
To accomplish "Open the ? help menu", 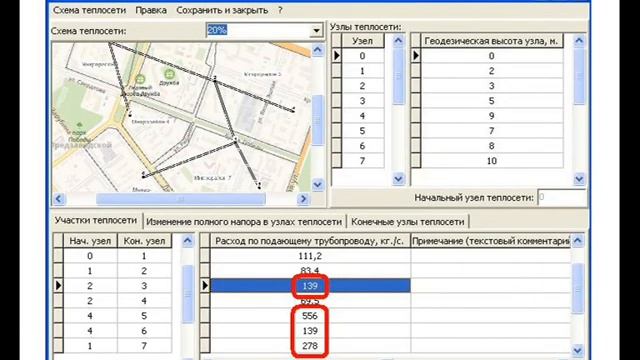I will (x=280, y=10).
